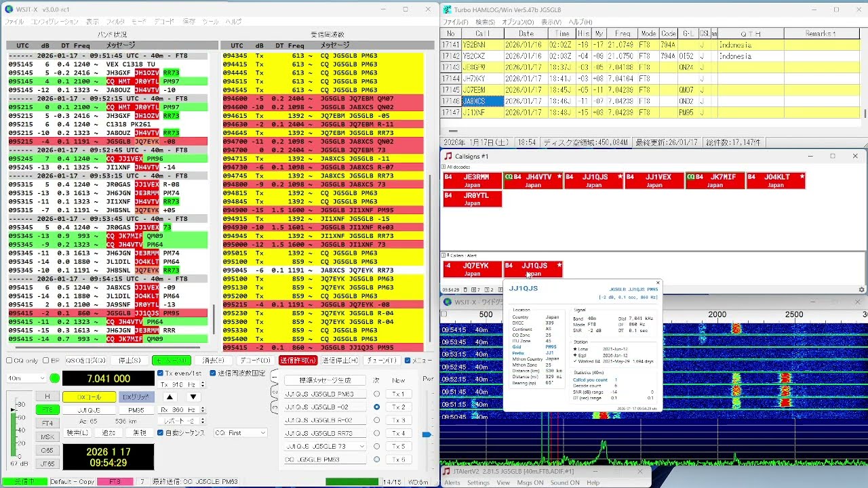Click the JR0YTL callsign tile
This screenshot has height=488, width=868.
(473, 199)
